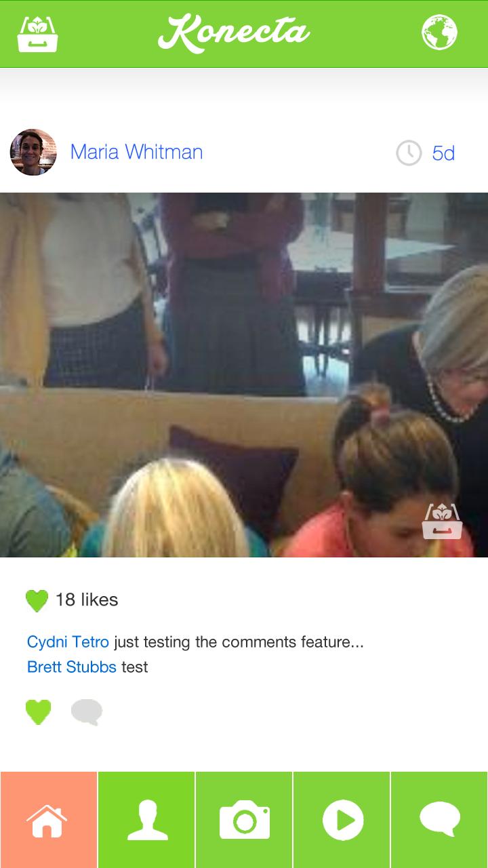Tap the clock icon beside 5d
Viewport: 488px width, 868px height.
click(x=409, y=153)
